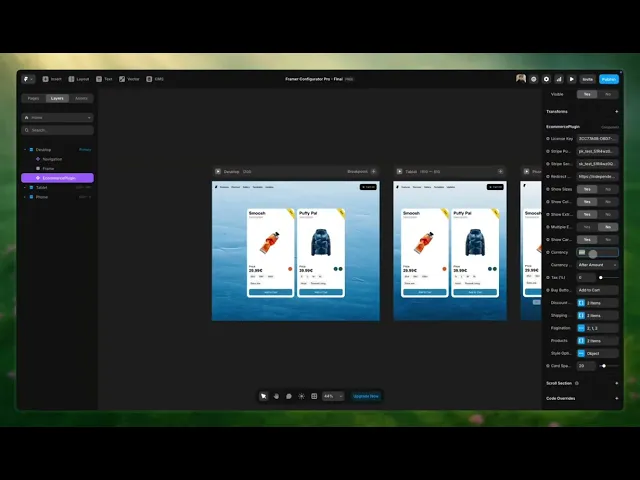This screenshot has width=640, height=480.
Task: Click the Publish button
Action: point(609,79)
